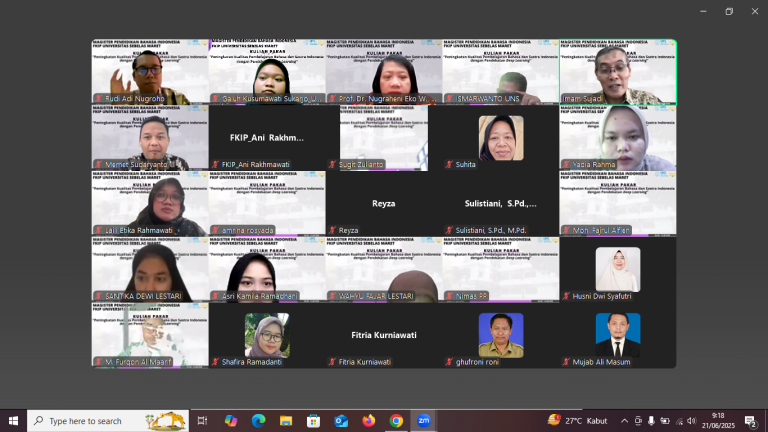Select Galuh Kusumawati Sukarjo's video tile
Viewport: 768px width, 432px height.
point(267,72)
